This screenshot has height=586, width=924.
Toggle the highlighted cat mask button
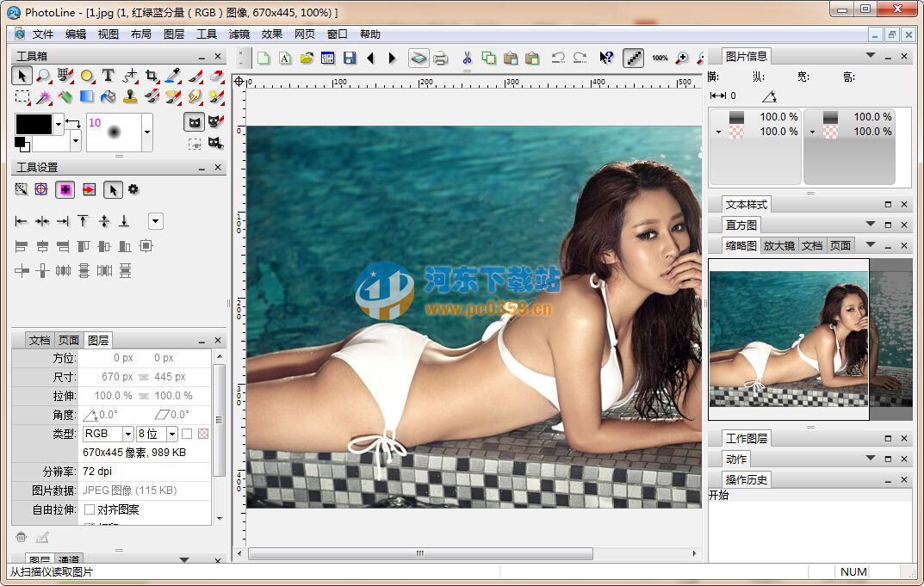pos(195,122)
